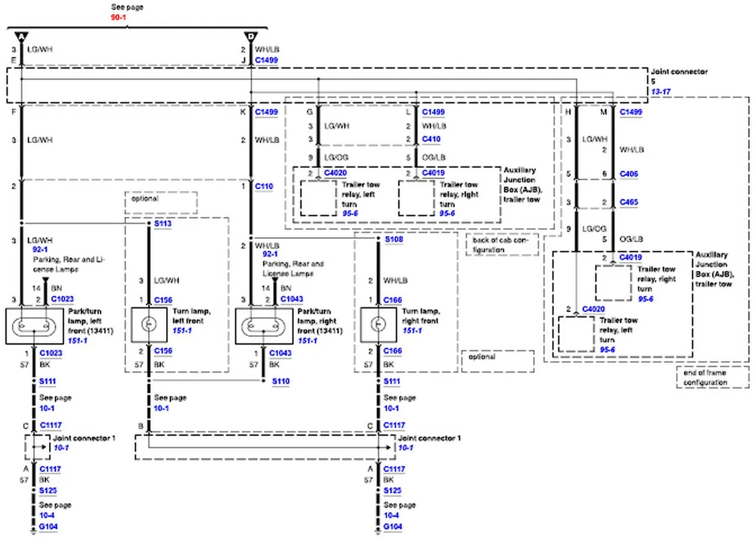Click C1043 link at pin 1 BK wire

281,353
